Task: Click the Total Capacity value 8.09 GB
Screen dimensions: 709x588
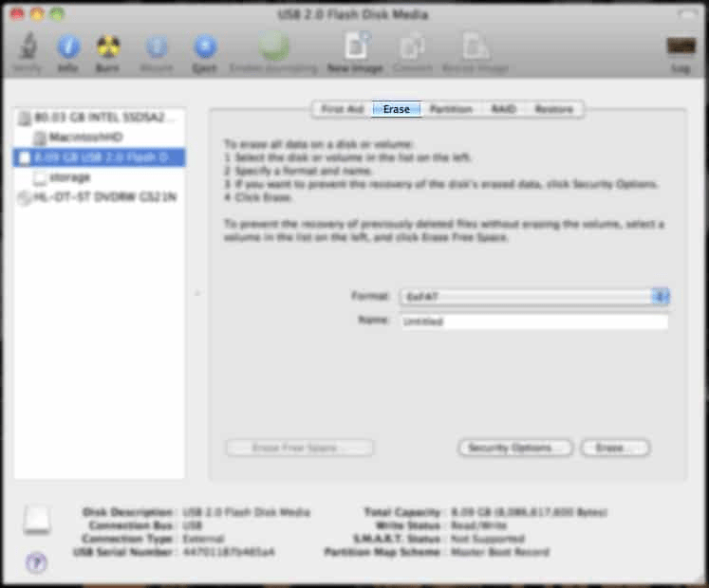Action: pyautogui.click(x=529, y=512)
